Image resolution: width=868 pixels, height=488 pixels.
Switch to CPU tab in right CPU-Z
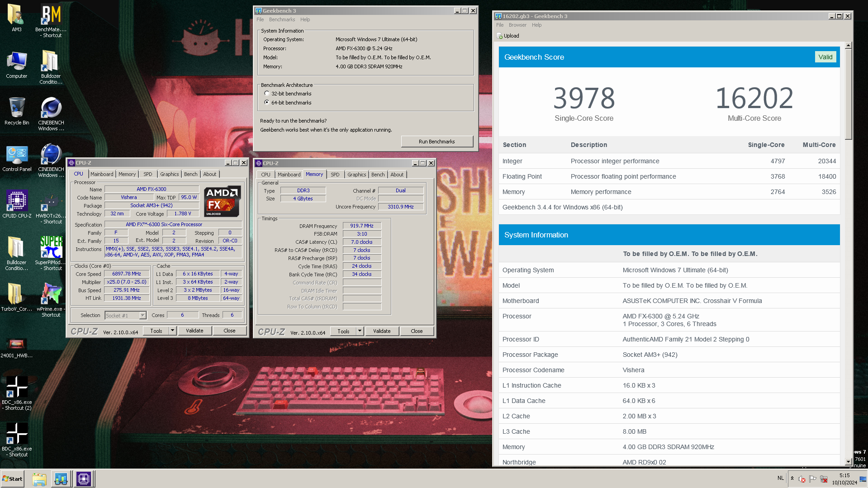pyautogui.click(x=266, y=175)
